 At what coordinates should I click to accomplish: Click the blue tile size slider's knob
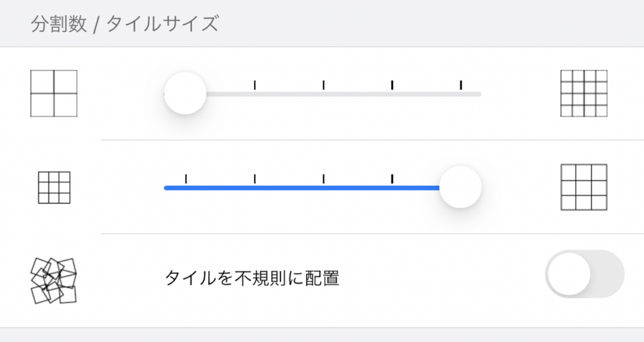point(460,187)
